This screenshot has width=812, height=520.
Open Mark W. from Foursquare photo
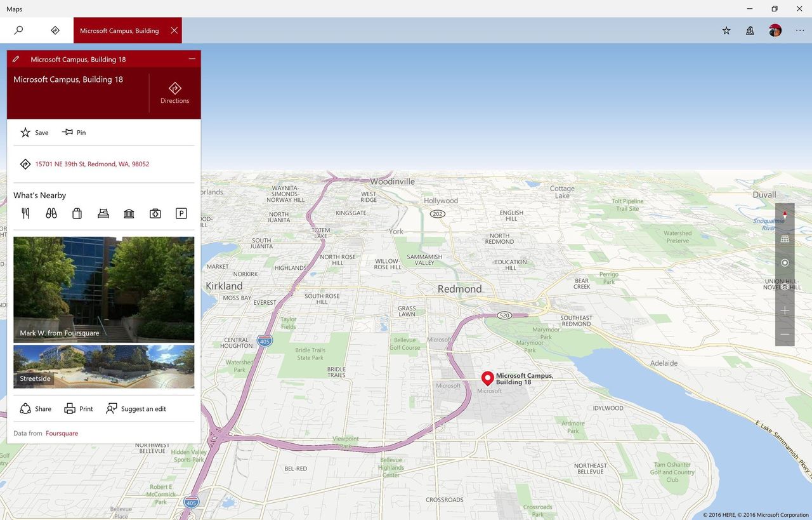[104, 290]
